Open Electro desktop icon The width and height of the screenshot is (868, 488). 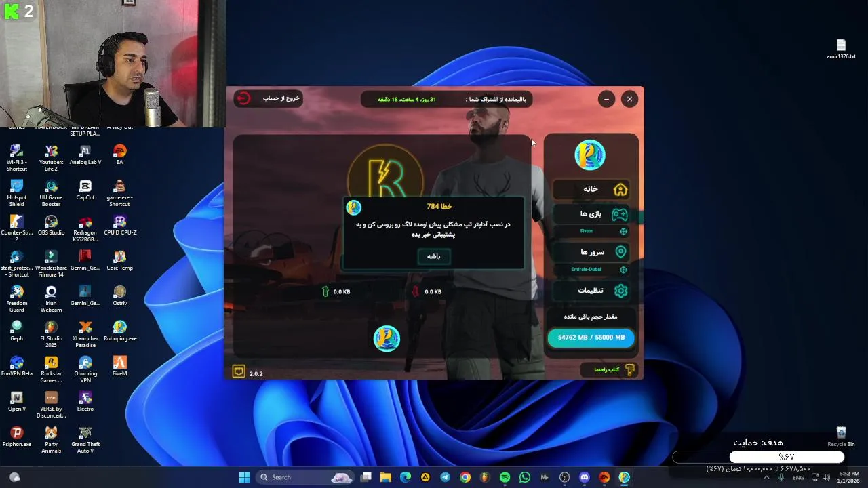[x=85, y=401]
